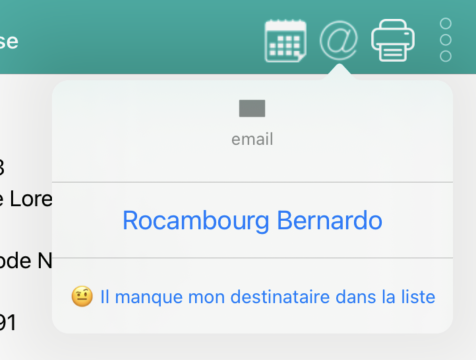Click the separator line above Rocambourg Bernardo
The image size is (476, 360).
tap(252, 182)
